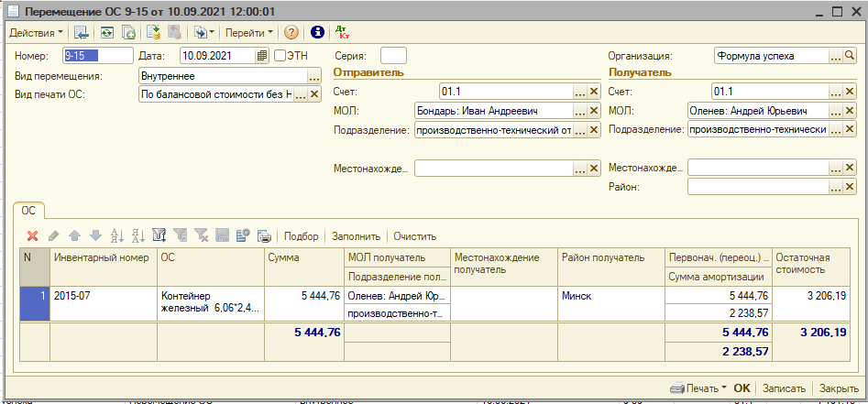Click the red X delete row icon
The height and width of the screenshot is (404, 868).
click(32, 236)
